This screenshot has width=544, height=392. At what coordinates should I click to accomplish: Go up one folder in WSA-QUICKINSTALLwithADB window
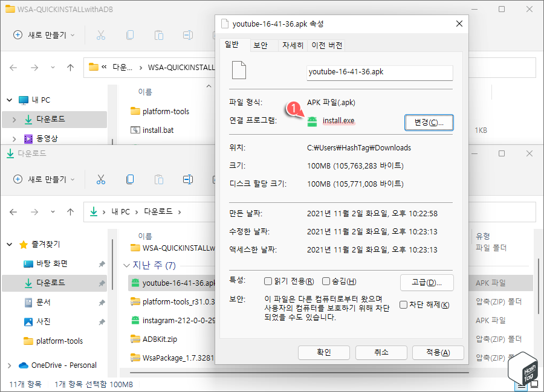71,67
